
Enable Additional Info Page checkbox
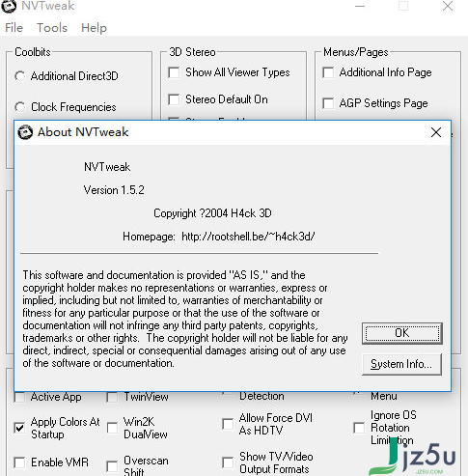(328, 72)
